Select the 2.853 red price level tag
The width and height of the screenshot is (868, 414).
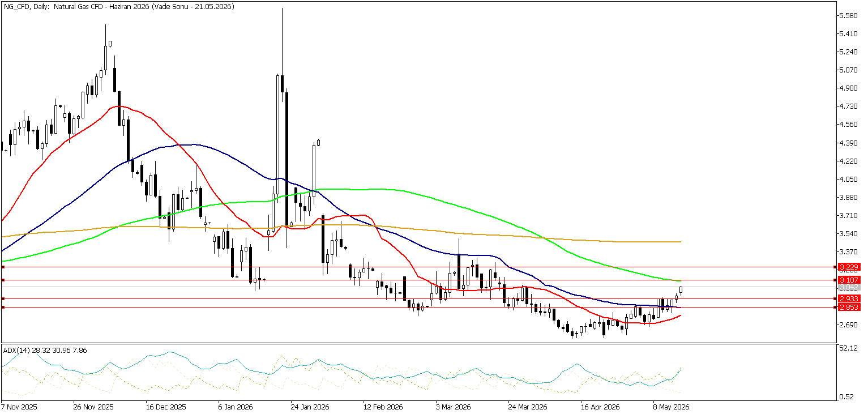849,308
